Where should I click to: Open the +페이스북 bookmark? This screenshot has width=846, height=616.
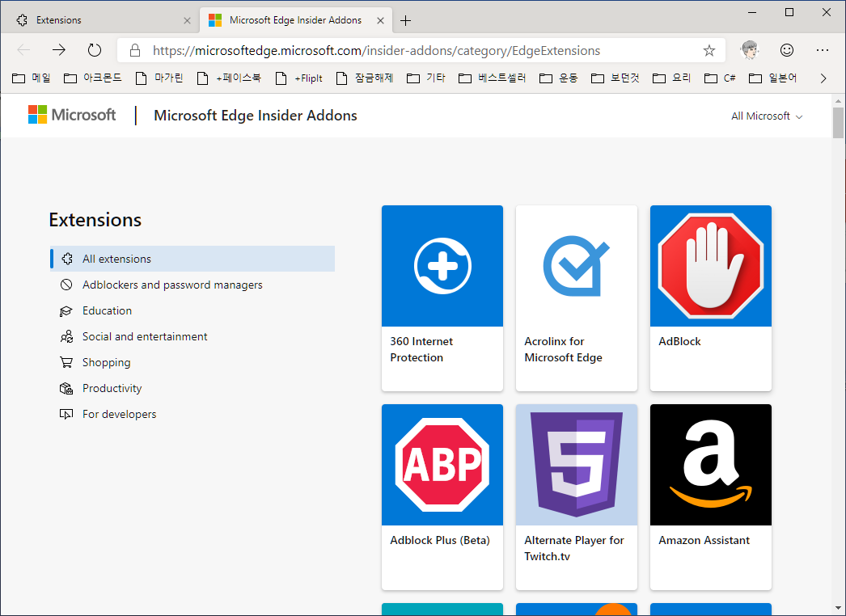pos(229,78)
